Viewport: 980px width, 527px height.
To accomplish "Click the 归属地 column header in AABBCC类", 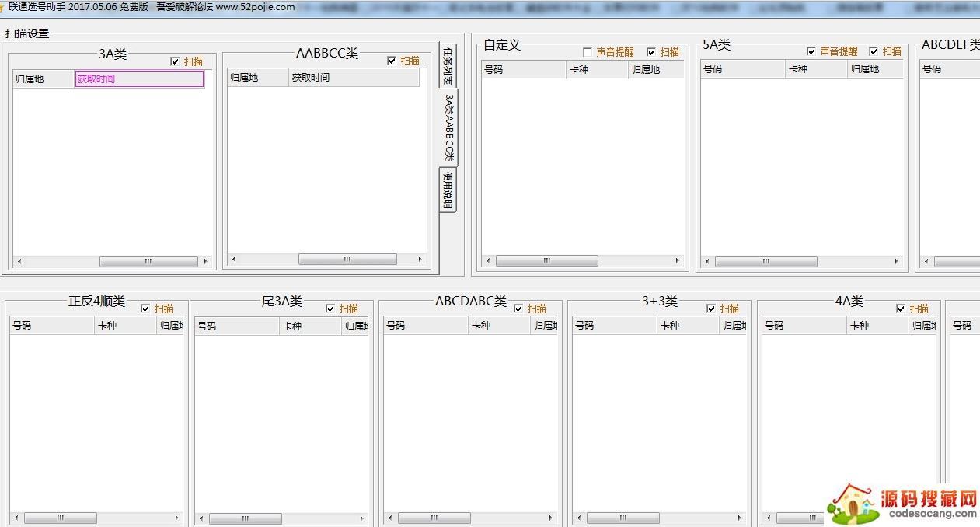I will tap(258, 78).
